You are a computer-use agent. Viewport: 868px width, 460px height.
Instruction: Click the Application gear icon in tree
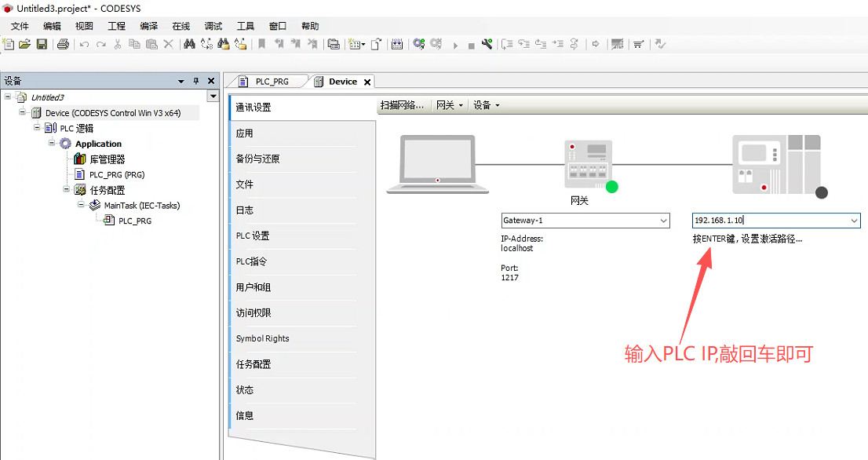pyautogui.click(x=65, y=144)
